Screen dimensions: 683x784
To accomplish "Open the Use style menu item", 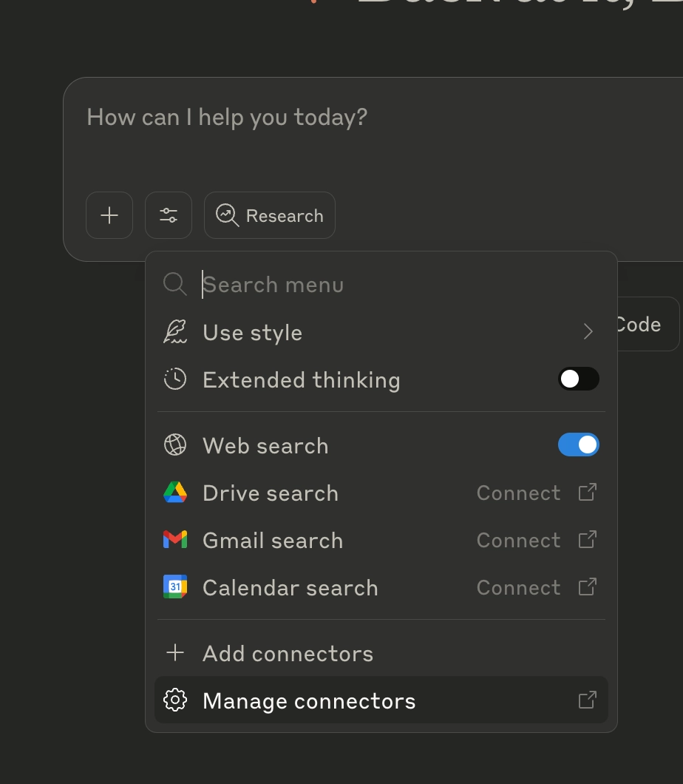I will click(253, 333).
